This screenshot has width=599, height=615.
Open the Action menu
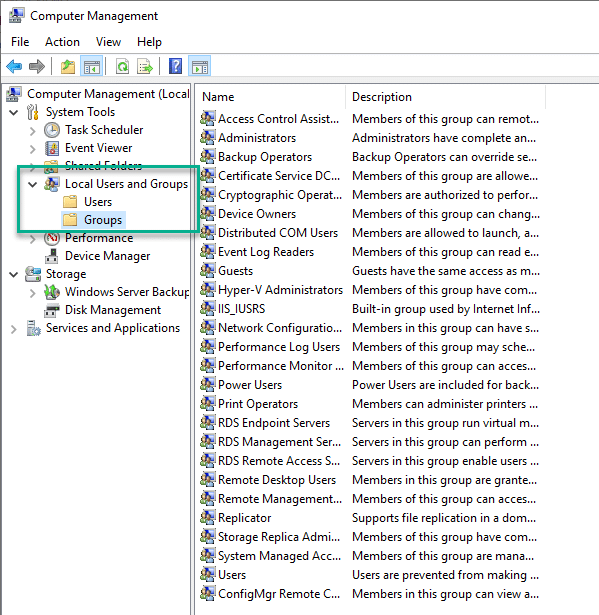pyautogui.click(x=62, y=42)
